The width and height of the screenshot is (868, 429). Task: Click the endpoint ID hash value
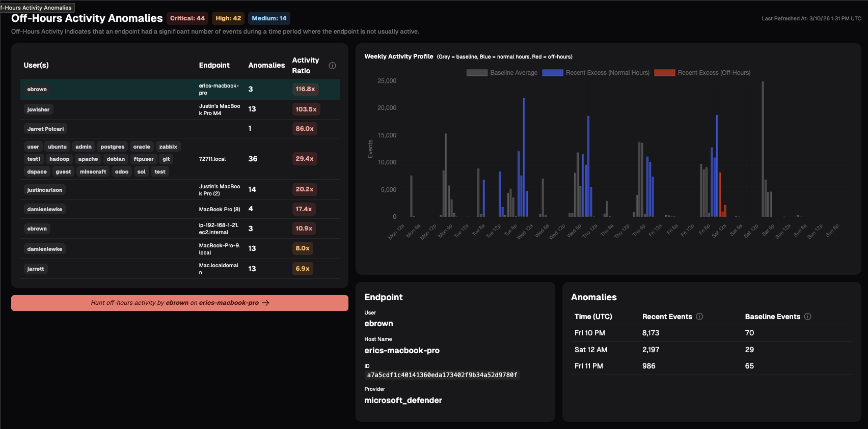point(442,375)
